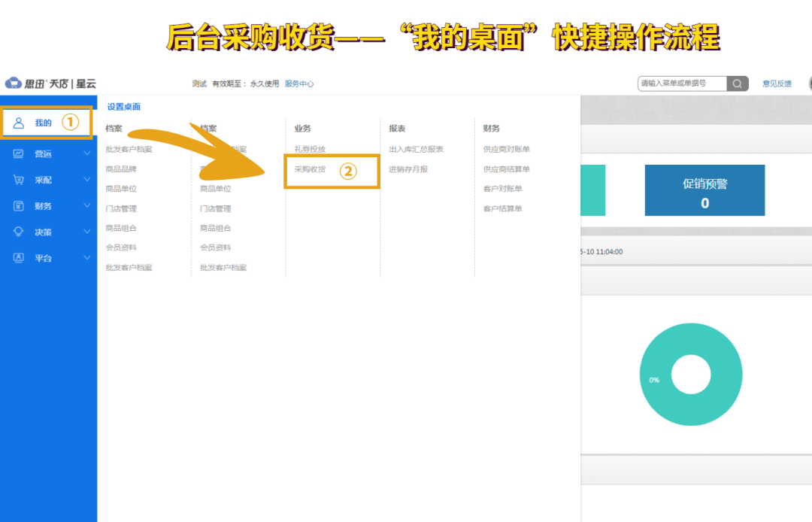Click the 促销预警 warning tile
This screenshot has width=812, height=522.
click(x=704, y=190)
